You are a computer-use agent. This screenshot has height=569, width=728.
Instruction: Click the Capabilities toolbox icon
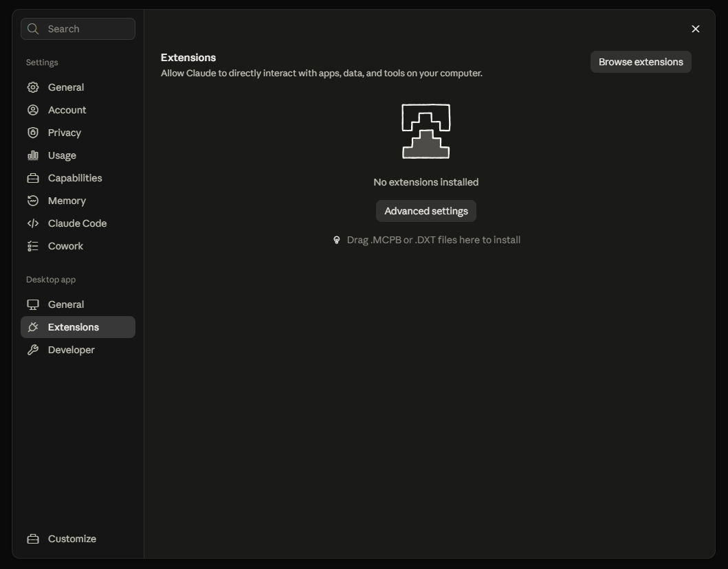pos(33,178)
